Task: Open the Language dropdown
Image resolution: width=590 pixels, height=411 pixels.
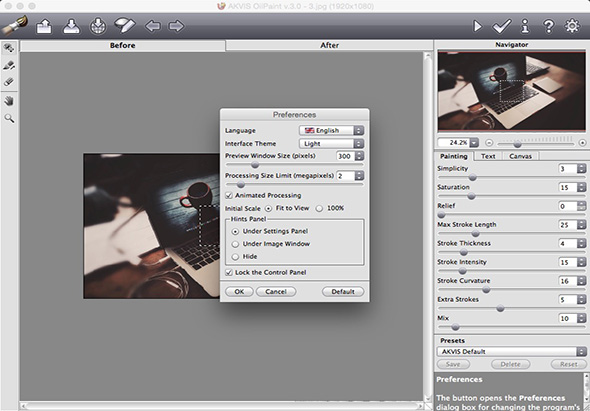Action: [331, 130]
